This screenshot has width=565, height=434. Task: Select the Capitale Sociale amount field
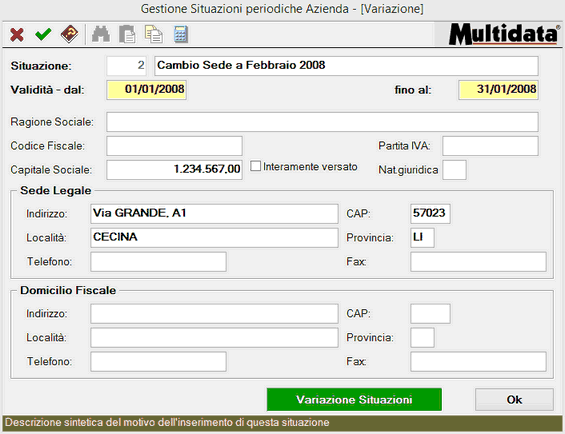point(174,170)
